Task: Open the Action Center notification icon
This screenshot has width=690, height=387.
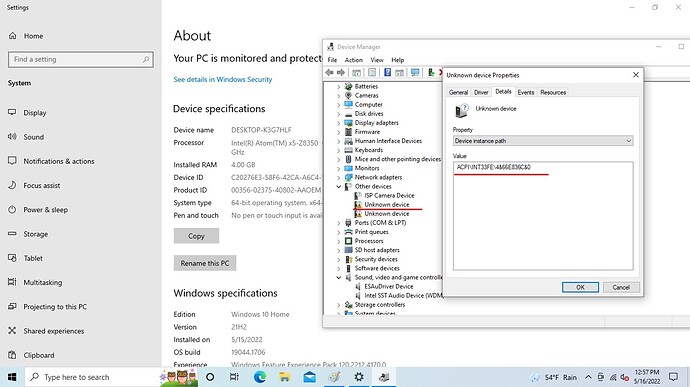Action: point(673,377)
